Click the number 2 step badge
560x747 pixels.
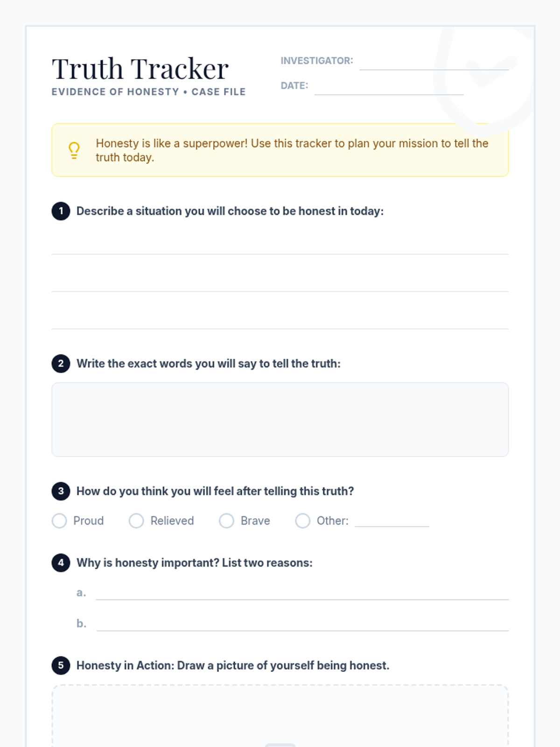pos(61,364)
